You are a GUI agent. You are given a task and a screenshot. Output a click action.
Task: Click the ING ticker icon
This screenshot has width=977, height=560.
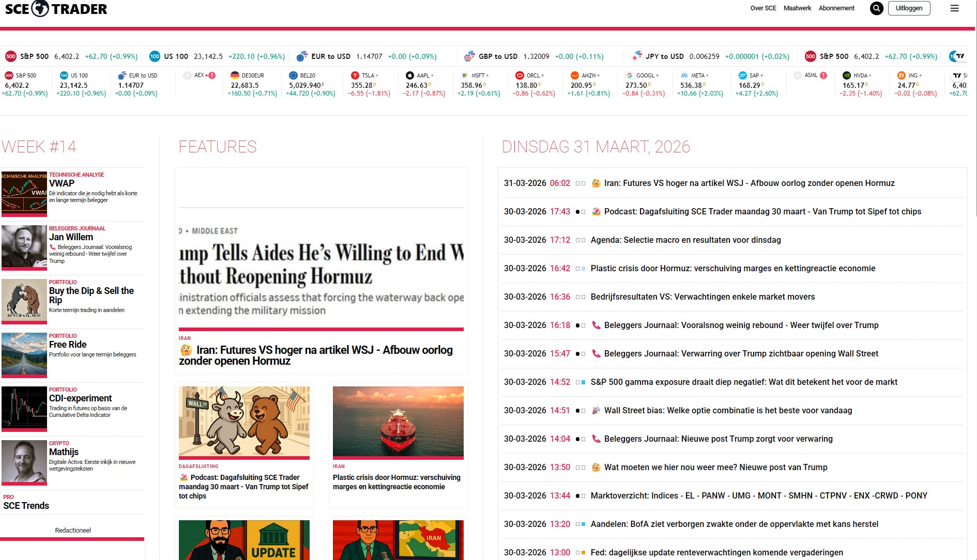(x=902, y=75)
